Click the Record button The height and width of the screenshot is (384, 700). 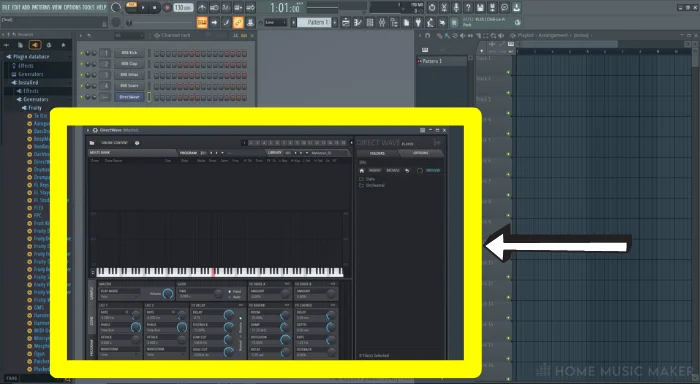[167, 8]
